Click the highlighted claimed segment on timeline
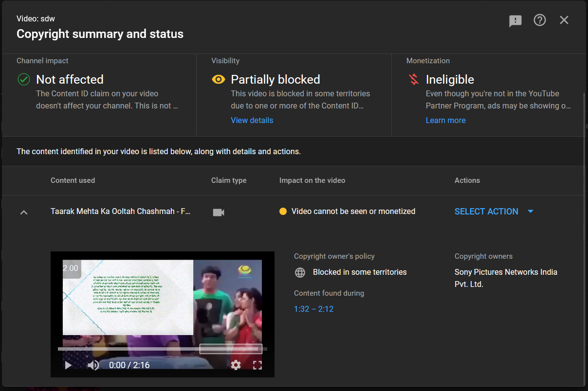 pos(231,349)
